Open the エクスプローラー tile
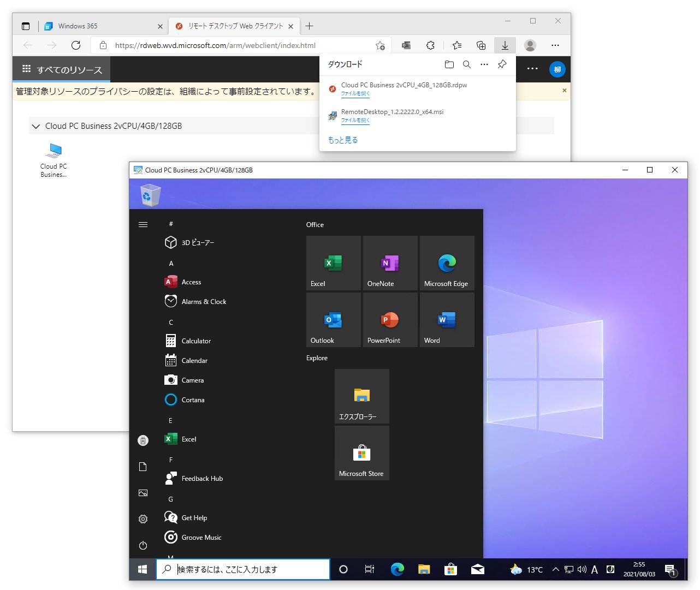The width and height of the screenshot is (700, 590). pyautogui.click(x=362, y=396)
